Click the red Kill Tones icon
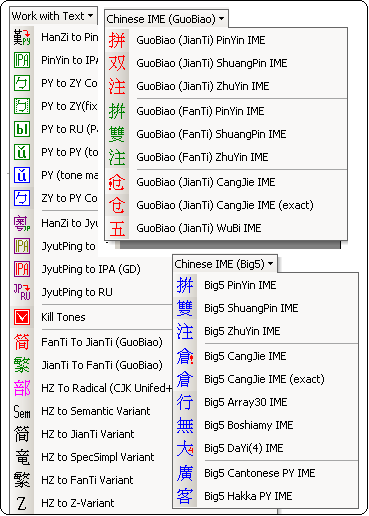This screenshot has width=369, height=516. [22, 317]
